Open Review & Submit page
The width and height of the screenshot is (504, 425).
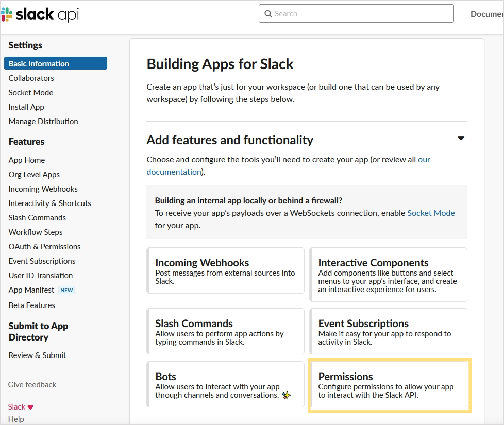pyautogui.click(x=37, y=355)
